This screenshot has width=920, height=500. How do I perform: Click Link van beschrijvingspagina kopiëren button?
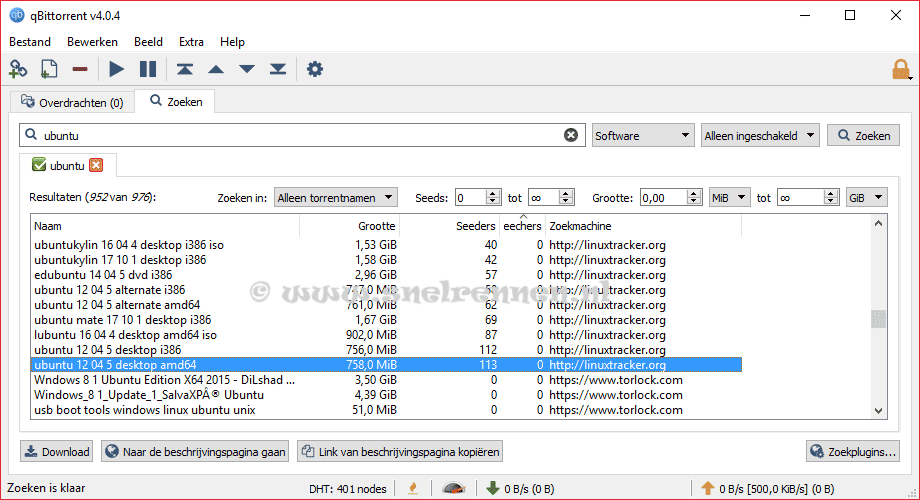tap(400, 451)
